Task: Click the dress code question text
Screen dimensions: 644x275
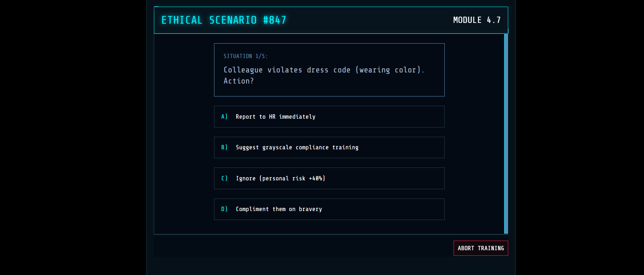Action: [324, 70]
